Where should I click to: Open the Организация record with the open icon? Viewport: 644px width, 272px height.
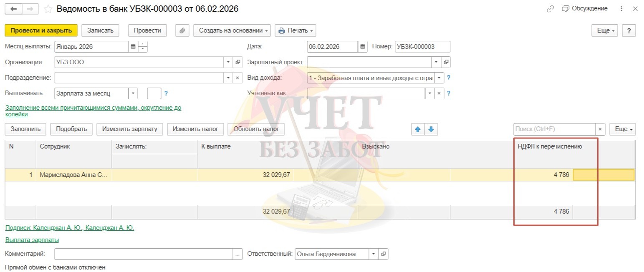tap(238, 62)
